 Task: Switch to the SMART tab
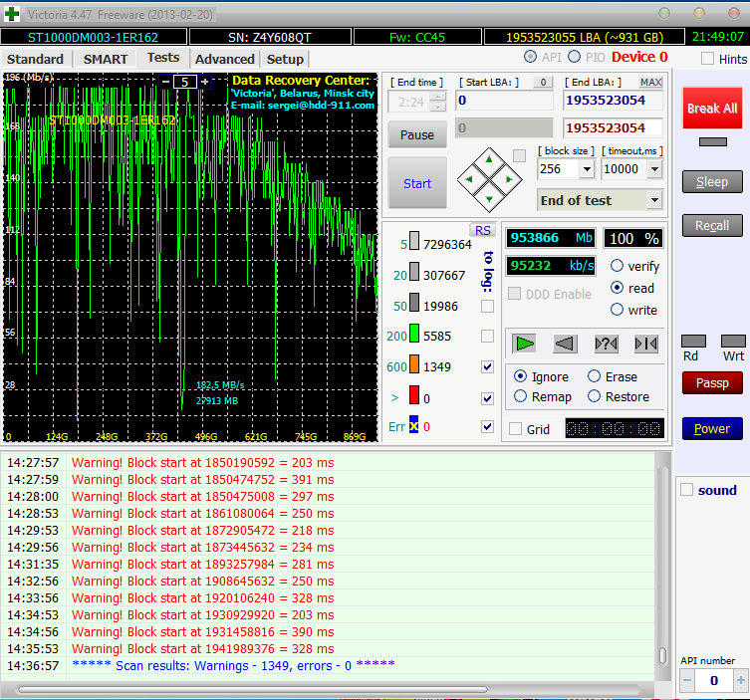[105, 59]
